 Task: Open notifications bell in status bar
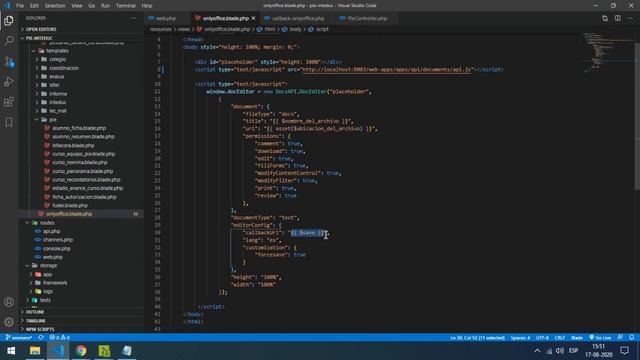pos(631,338)
